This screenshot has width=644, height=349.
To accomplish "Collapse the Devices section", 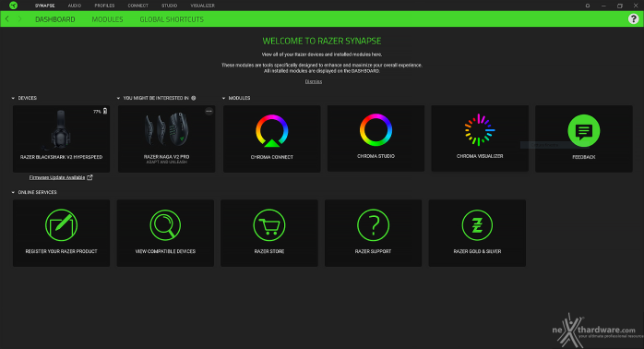I will [13, 98].
